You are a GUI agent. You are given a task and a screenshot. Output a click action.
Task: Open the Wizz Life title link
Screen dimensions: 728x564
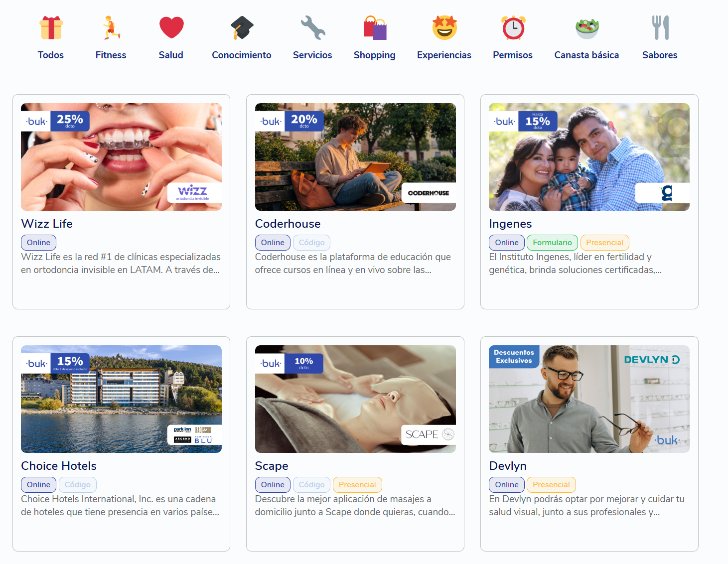[47, 224]
